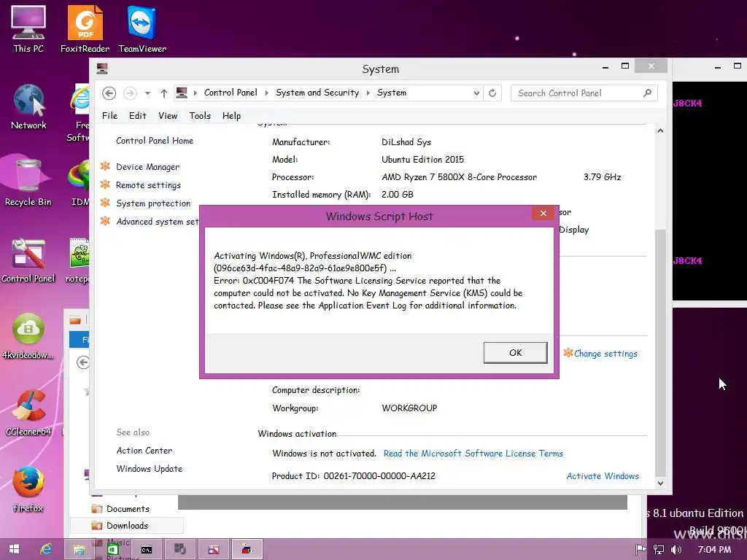Select Downloads in Explorer window behind
This screenshot has height=560, width=747.
tap(127, 525)
